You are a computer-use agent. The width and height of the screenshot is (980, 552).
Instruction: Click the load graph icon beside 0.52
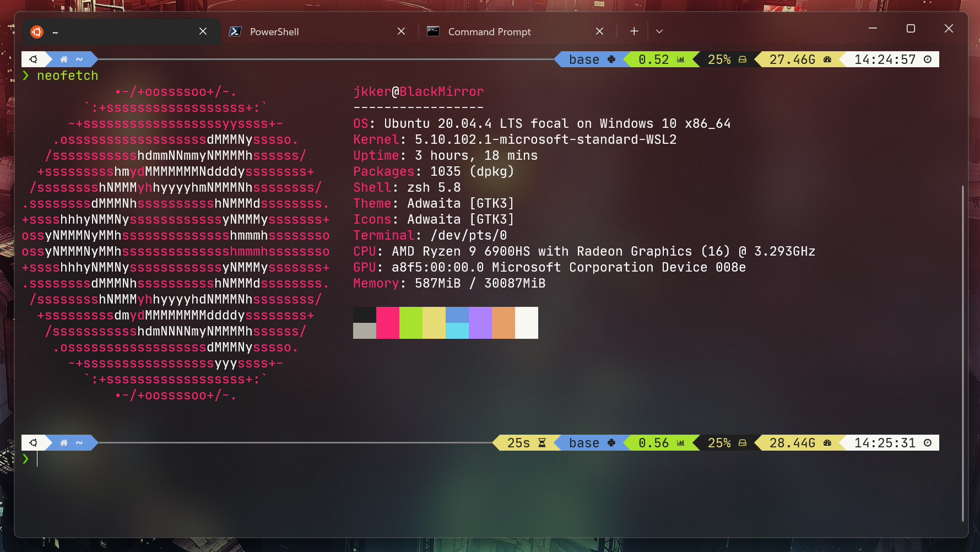[x=681, y=59]
